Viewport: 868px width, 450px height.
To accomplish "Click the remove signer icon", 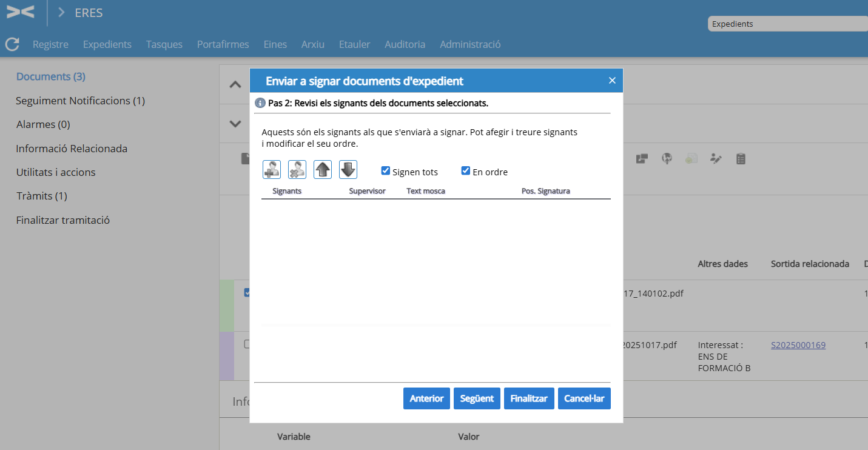I will 297,170.
